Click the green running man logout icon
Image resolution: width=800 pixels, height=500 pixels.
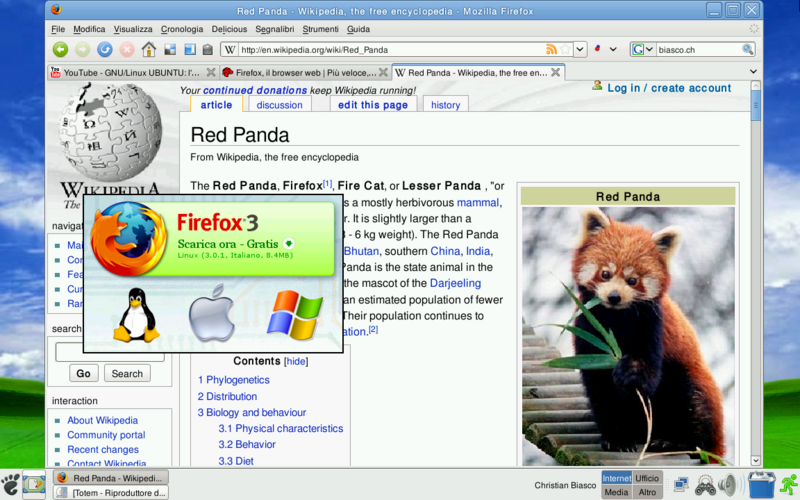(x=789, y=485)
